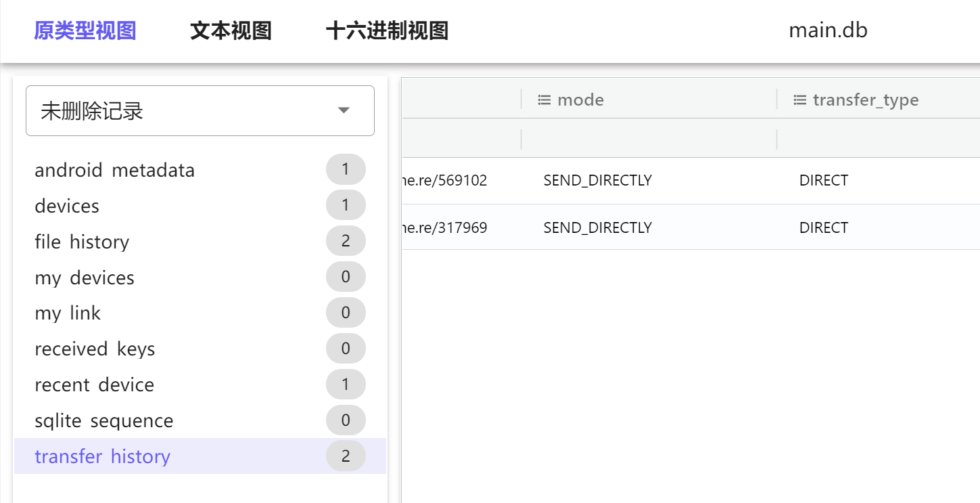Click the mode column menu icon
Viewport: 980px width, 503px height.
tap(544, 100)
